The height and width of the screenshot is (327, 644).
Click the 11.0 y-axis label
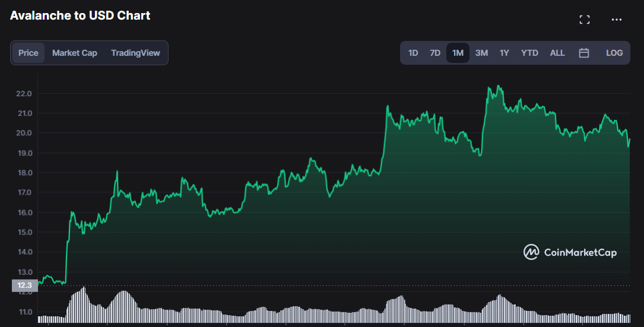tap(25, 312)
